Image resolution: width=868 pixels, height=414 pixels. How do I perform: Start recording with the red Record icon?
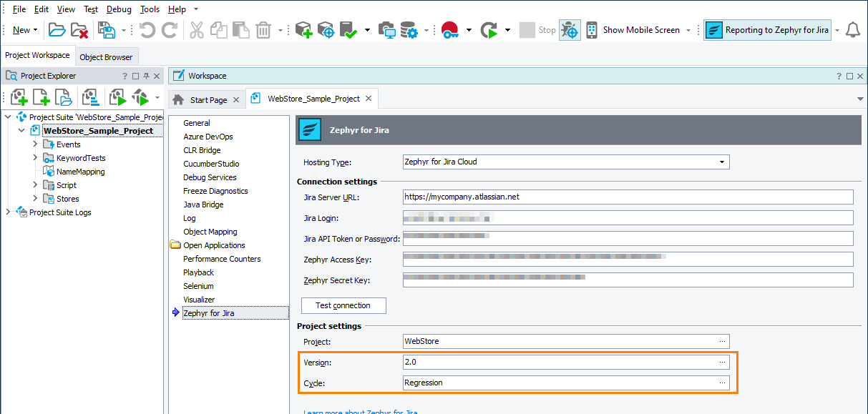[449, 30]
